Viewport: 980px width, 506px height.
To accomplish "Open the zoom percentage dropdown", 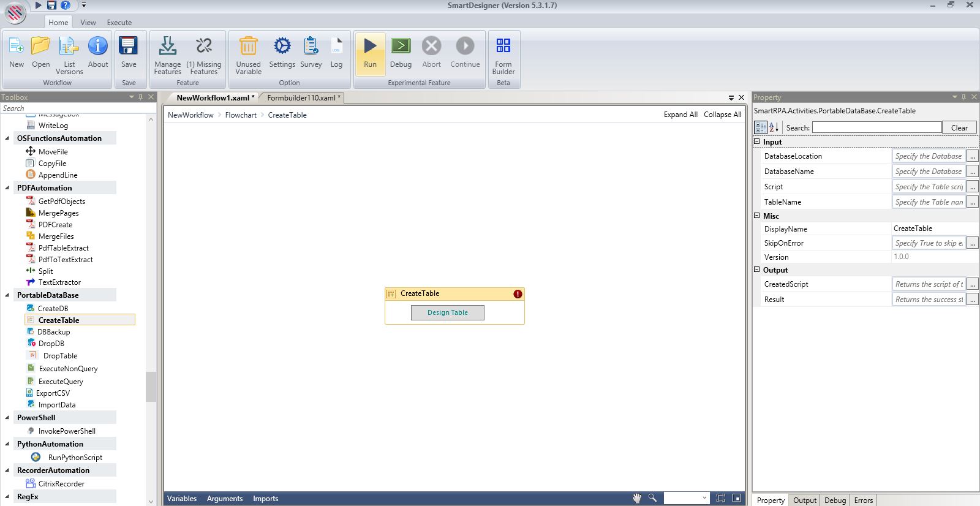I will [704, 498].
